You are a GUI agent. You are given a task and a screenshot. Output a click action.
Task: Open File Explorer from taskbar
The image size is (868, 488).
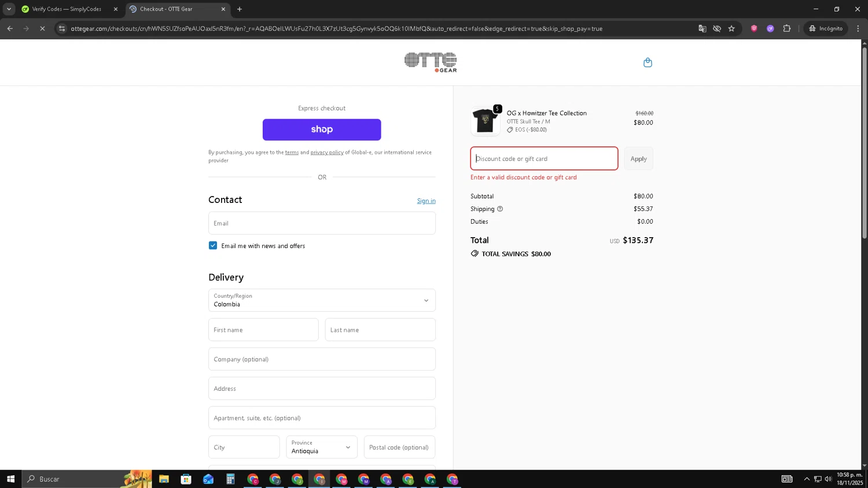coord(164,479)
